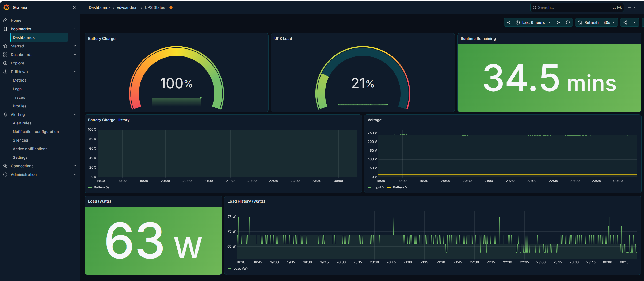Click the Dashboards grid icon in sidebar
This screenshot has height=281, width=644.
tap(5, 55)
